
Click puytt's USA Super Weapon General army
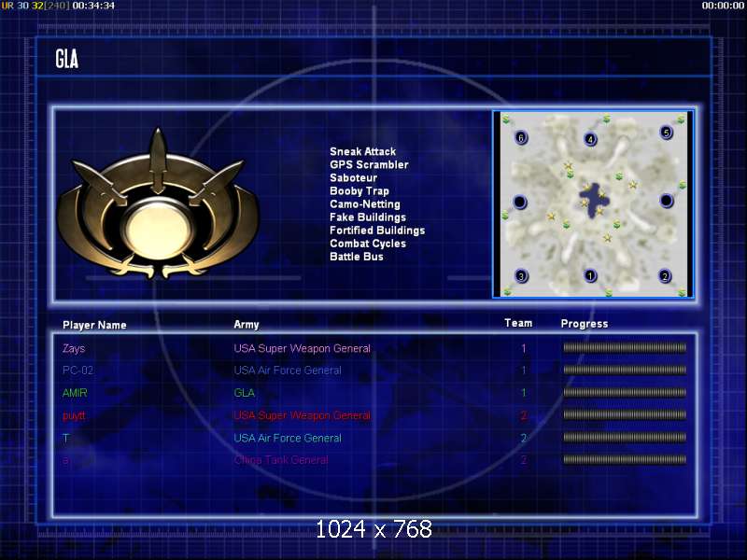[302, 415]
